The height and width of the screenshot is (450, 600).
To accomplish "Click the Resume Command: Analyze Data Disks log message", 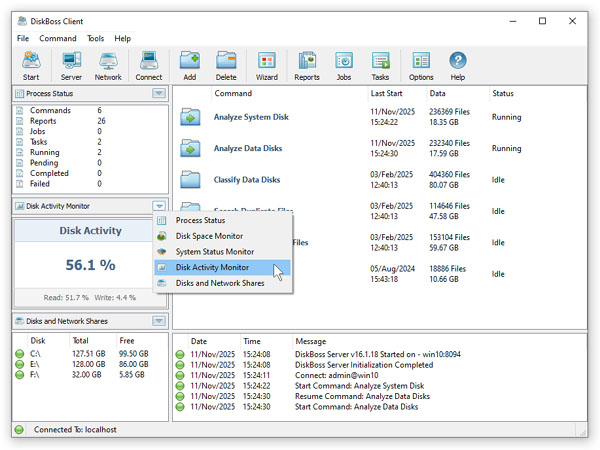I will [362, 396].
